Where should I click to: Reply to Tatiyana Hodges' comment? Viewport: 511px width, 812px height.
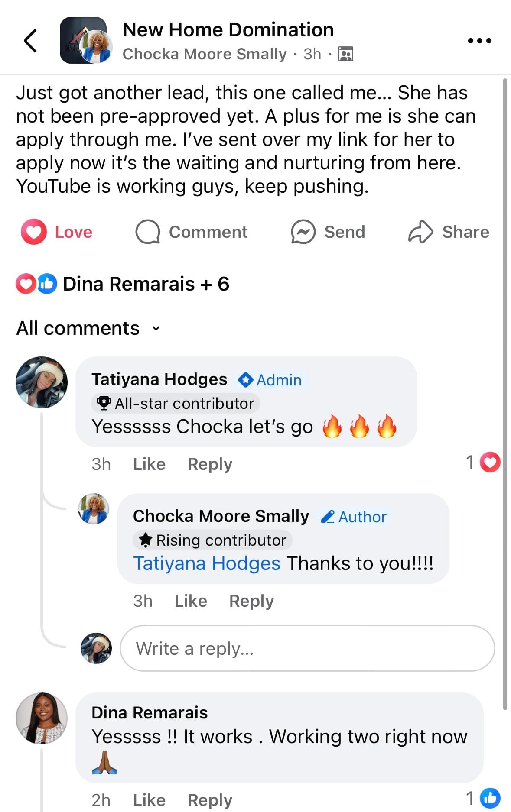[210, 464]
